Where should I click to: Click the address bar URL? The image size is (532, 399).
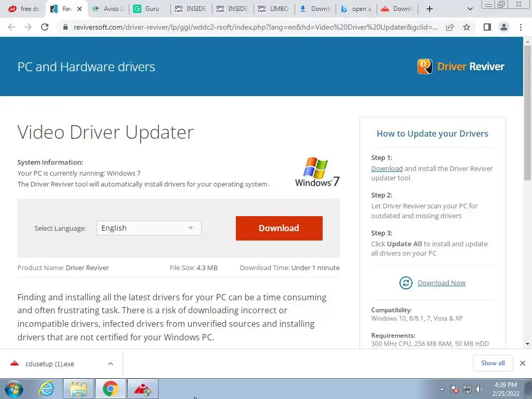256,27
